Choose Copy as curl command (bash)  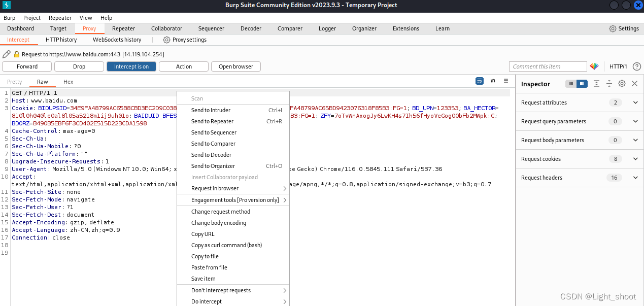pyautogui.click(x=233, y=245)
